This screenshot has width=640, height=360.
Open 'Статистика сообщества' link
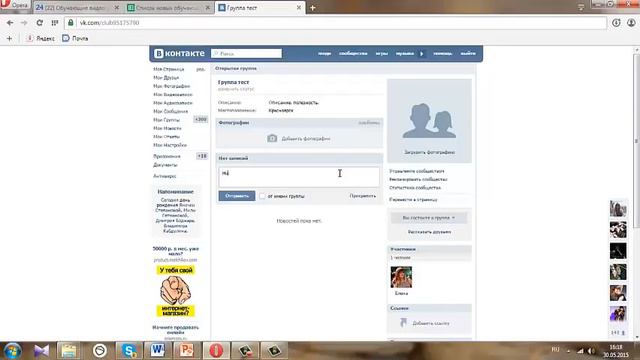click(415, 188)
